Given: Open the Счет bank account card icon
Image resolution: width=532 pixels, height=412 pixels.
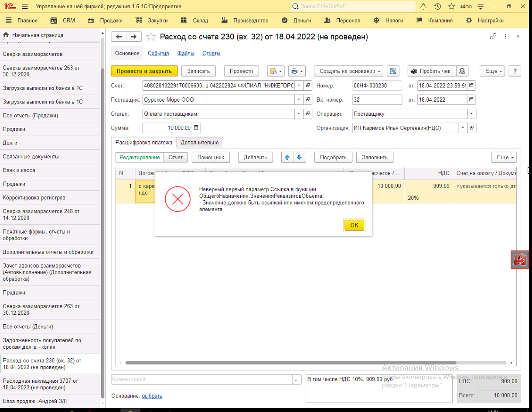Looking at the screenshot, I should (308, 86).
